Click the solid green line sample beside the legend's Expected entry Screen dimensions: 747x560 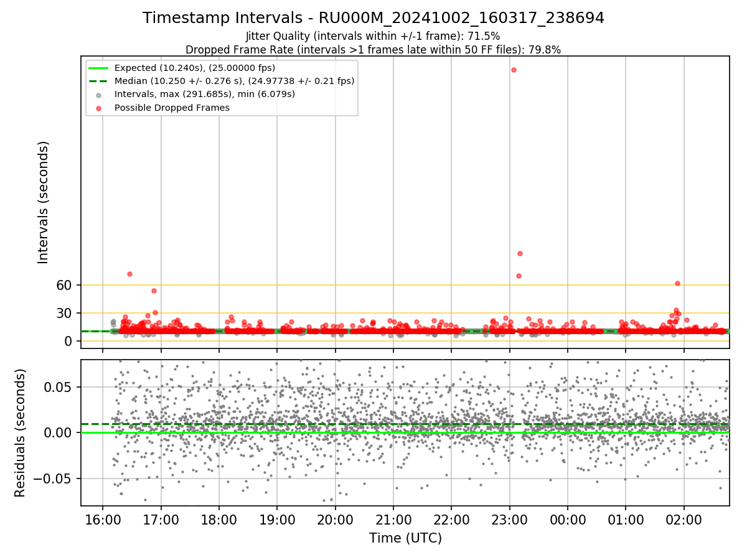click(x=99, y=68)
